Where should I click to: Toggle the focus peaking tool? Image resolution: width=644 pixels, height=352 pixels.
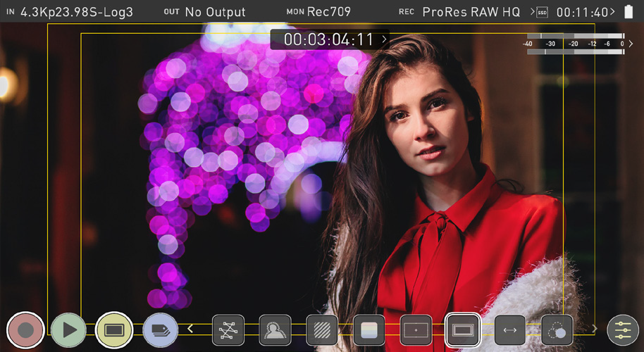click(275, 329)
